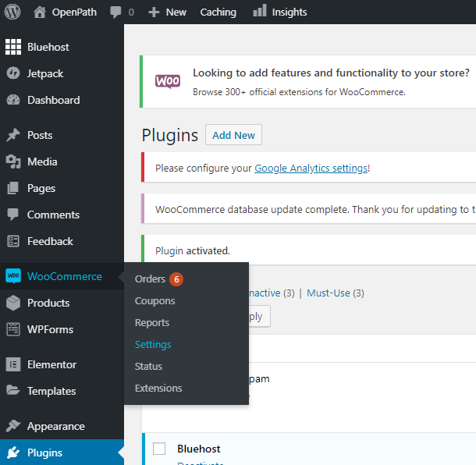
Task: Open Status in WooCommerce submenu
Action: [148, 367]
